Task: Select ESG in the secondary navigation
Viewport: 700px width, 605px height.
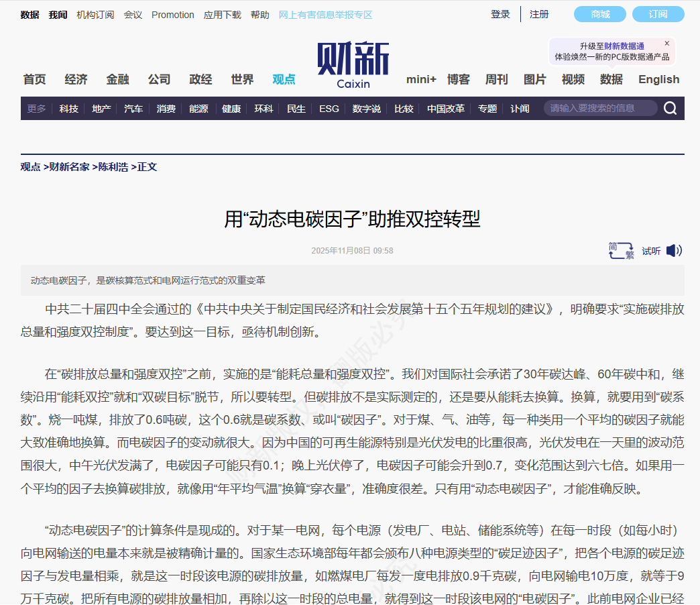Action: click(x=329, y=108)
